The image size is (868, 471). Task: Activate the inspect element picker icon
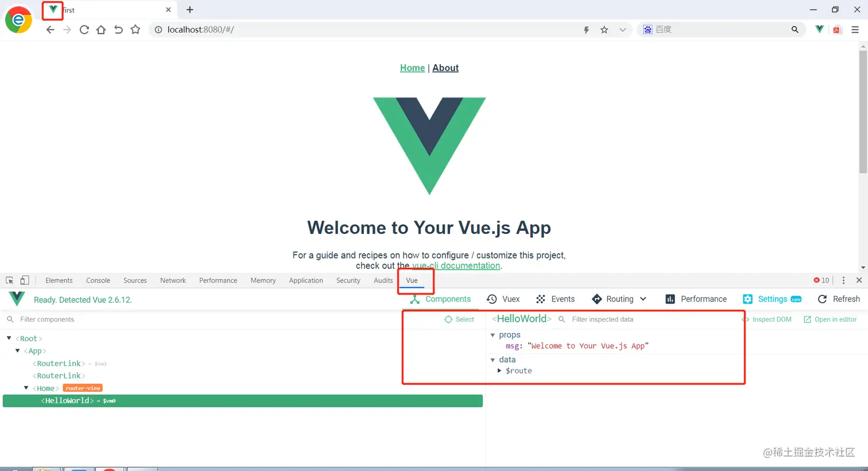pyautogui.click(x=10, y=280)
